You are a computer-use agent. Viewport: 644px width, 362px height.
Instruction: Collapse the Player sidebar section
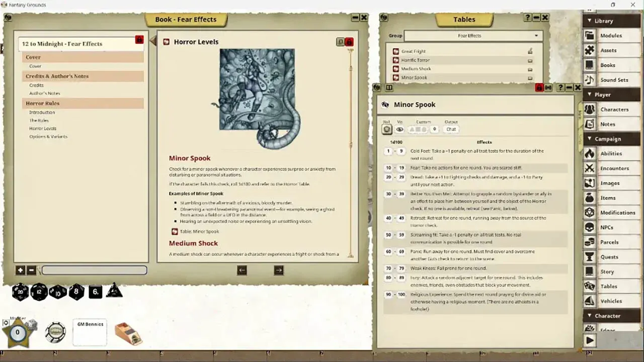point(612,95)
